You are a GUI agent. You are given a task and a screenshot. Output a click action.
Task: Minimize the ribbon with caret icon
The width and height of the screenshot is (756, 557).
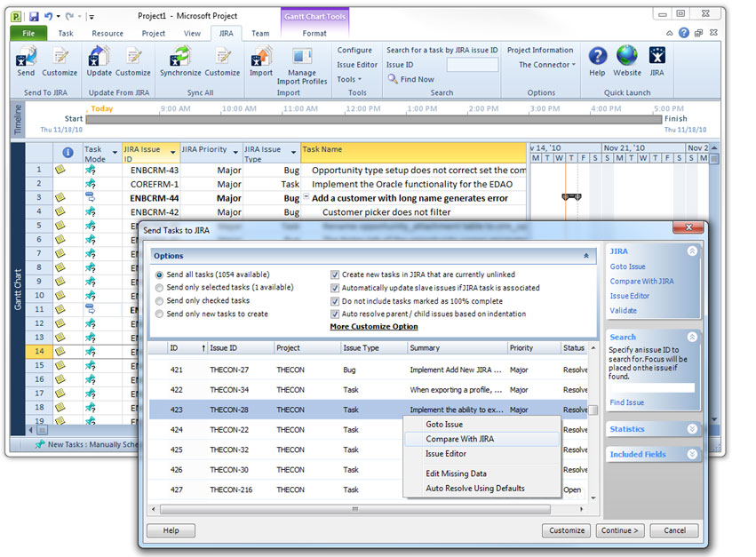(669, 33)
